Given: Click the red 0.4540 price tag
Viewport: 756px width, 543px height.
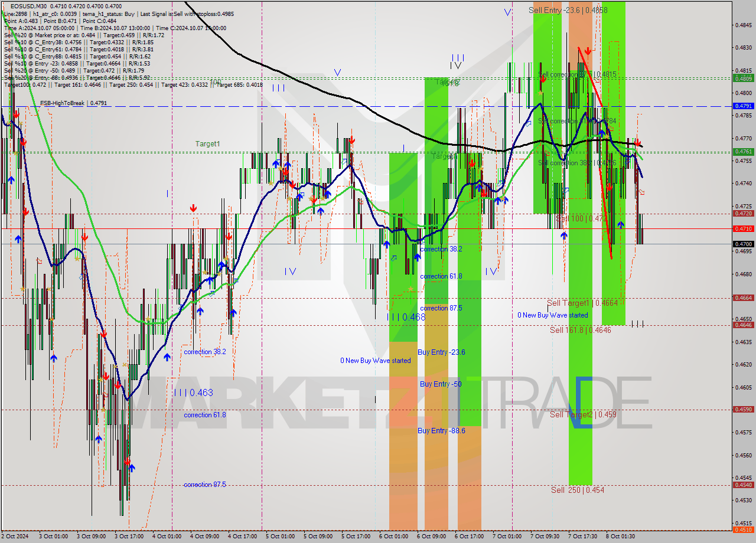Looking at the screenshot, I should pyautogui.click(x=743, y=485).
